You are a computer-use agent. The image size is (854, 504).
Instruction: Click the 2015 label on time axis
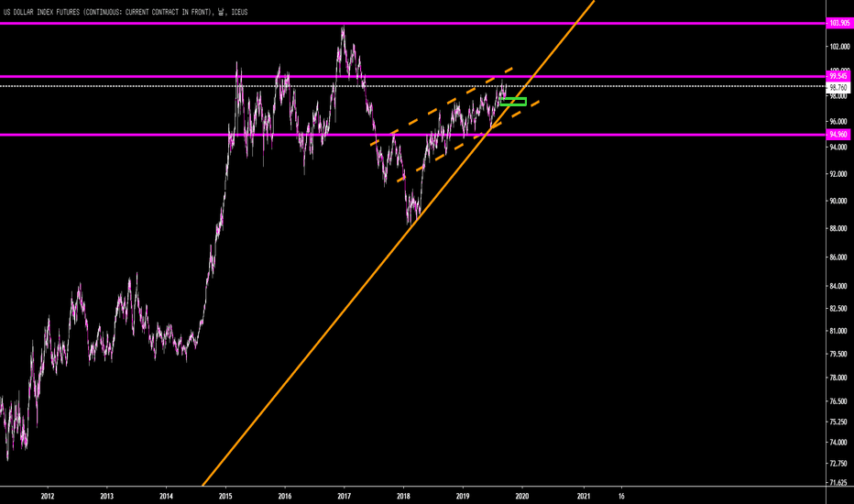225,497
